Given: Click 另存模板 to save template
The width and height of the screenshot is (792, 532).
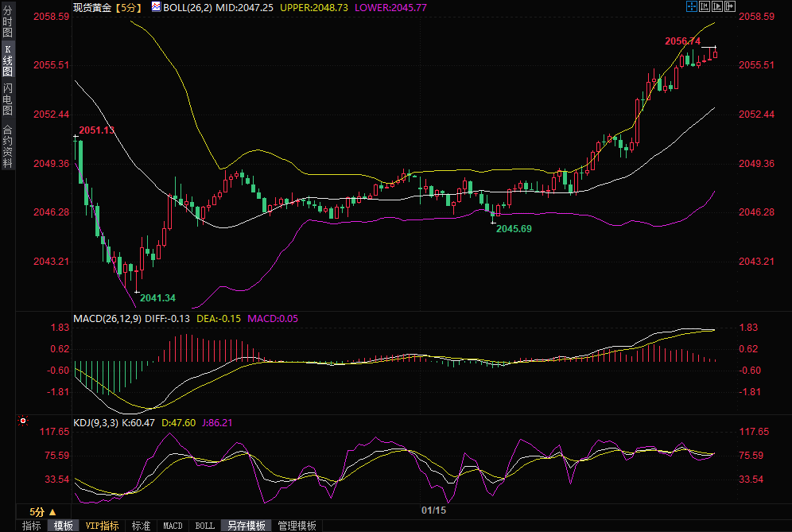Looking at the screenshot, I should point(246,526).
